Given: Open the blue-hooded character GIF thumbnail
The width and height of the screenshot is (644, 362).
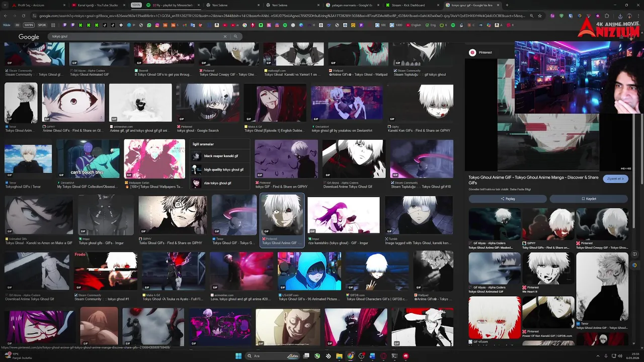Looking at the screenshot, I should 309,271.
